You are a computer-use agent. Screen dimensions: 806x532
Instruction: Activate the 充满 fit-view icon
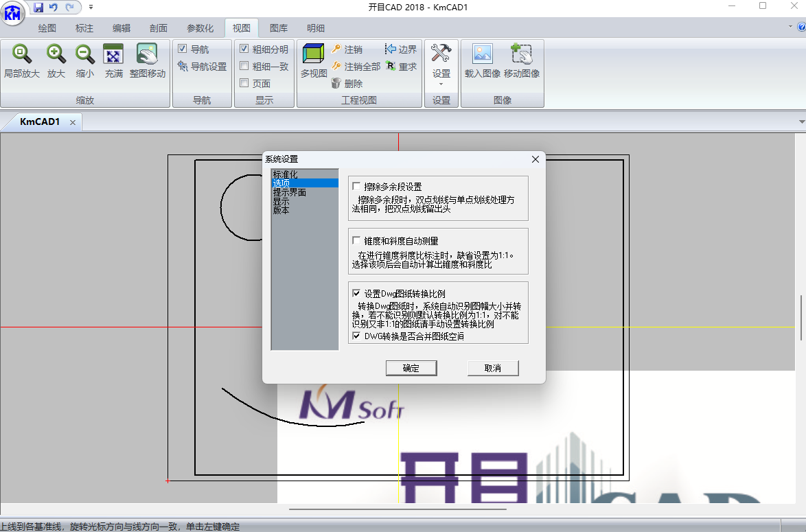(x=113, y=60)
